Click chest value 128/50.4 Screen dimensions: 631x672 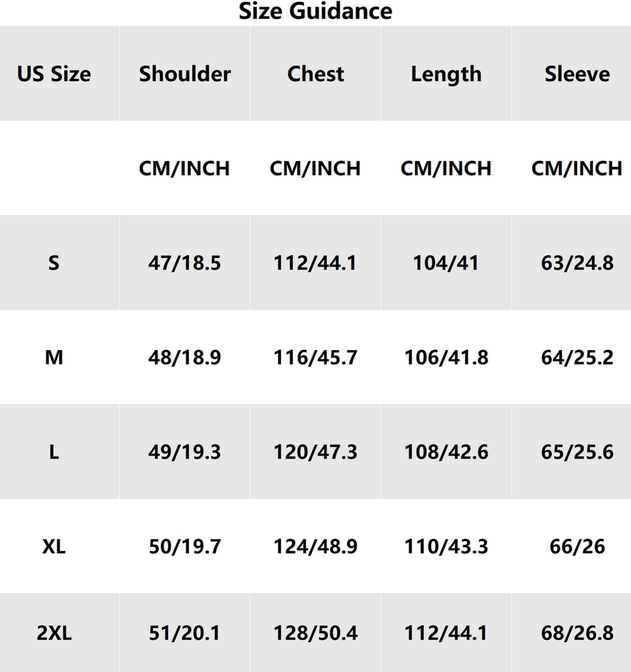pyautogui.click(x=315, y=633)
